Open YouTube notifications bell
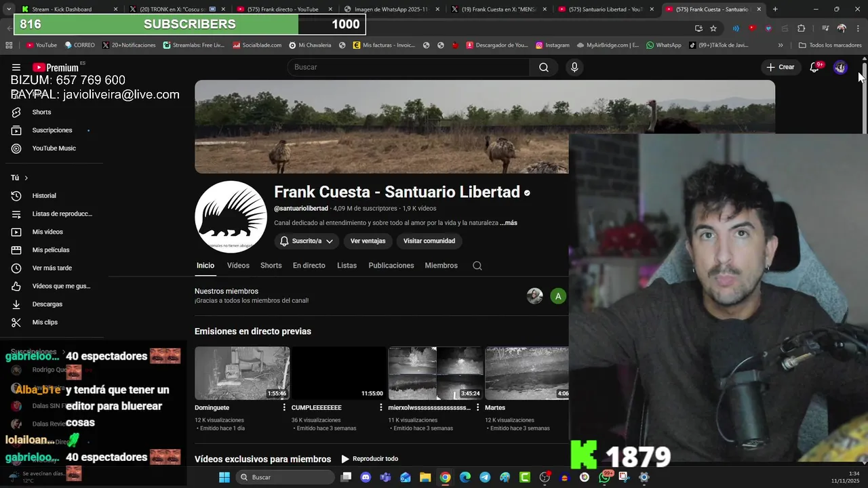 pyautogui.click(x=814, y=67)
